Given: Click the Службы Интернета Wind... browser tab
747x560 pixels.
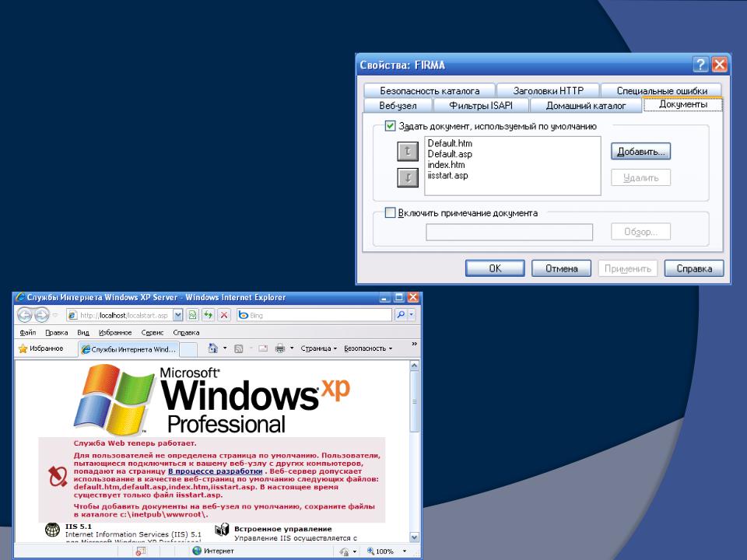Looking at the screenshot, I should coord(128,349).
